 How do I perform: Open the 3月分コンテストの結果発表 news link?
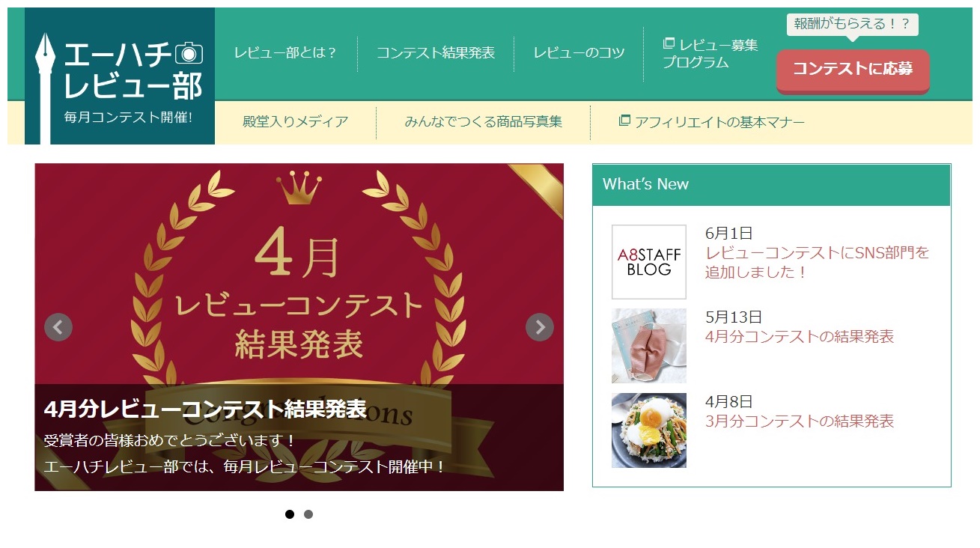click(x=800, y=421)
